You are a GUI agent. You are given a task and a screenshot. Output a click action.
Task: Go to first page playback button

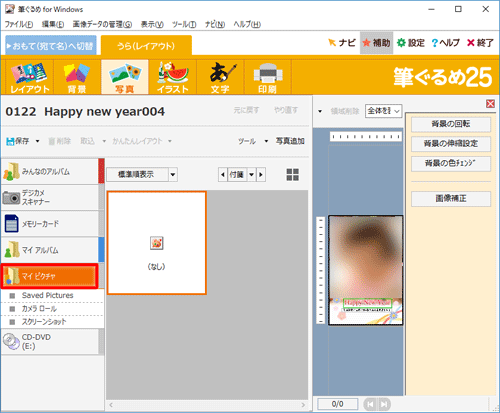pos(370,404)
